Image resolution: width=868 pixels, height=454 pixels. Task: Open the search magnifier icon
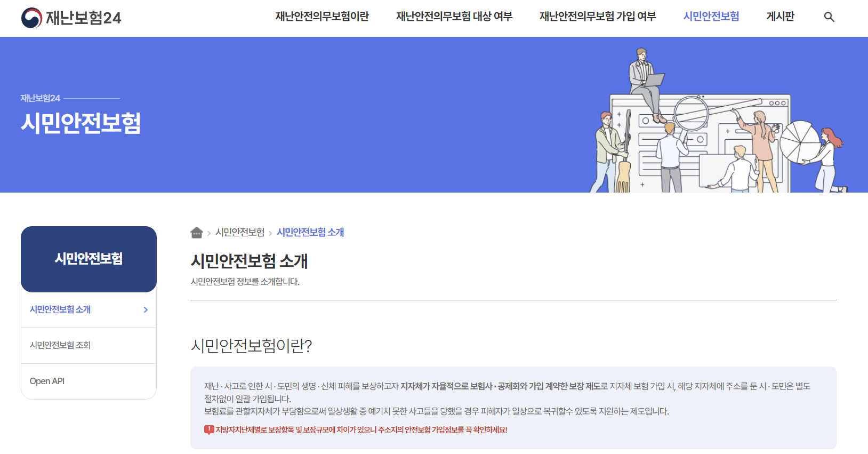(829, 17)
